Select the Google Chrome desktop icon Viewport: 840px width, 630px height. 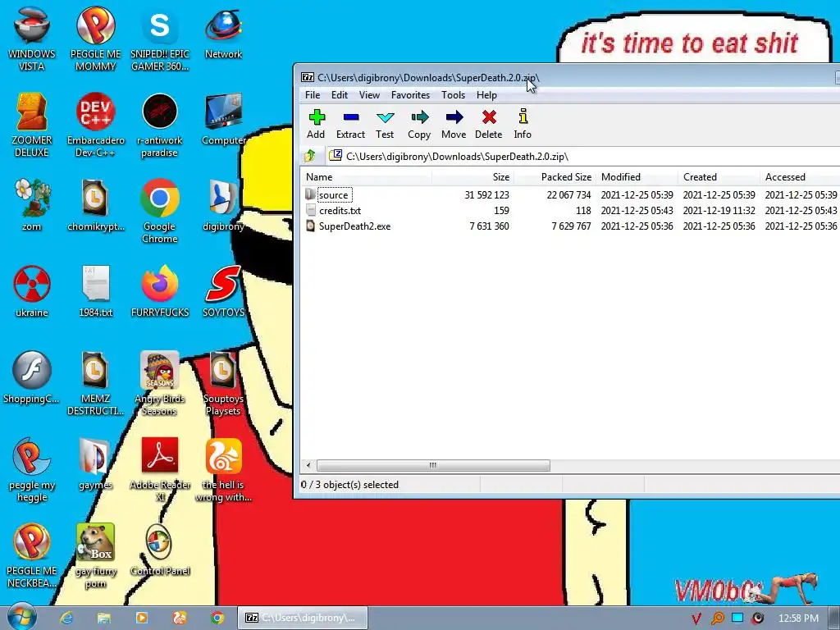[160, 211]
